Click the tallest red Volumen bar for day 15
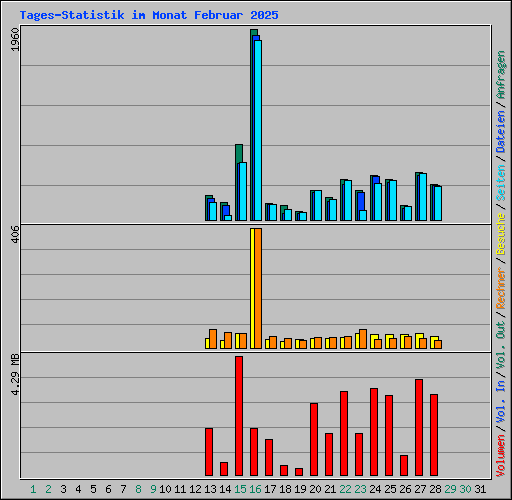The width and height of the screenshot is (512, 500). click(239, 416)
